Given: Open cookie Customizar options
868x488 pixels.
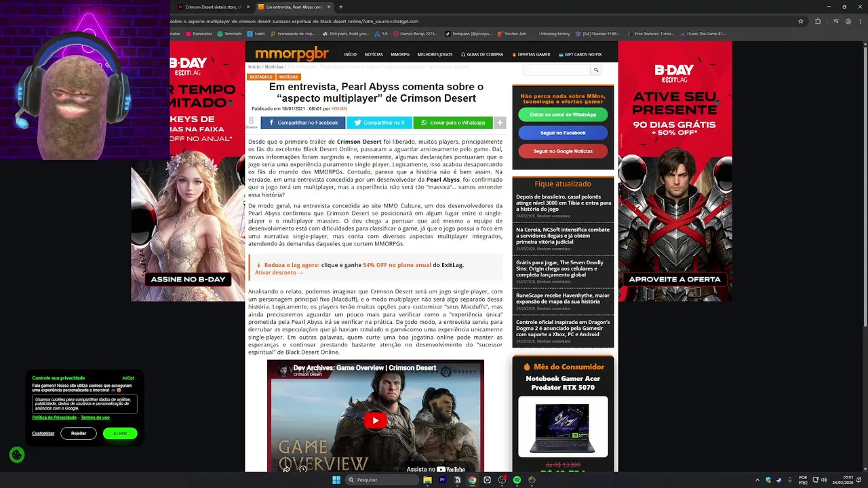Looking at the screenshot, I should [x=43, y=433].
